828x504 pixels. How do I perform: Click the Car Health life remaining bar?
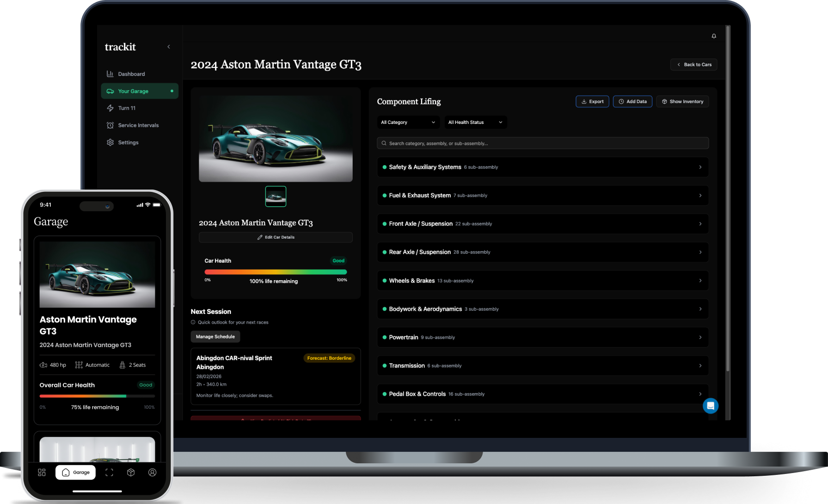[x=276, y=272]
